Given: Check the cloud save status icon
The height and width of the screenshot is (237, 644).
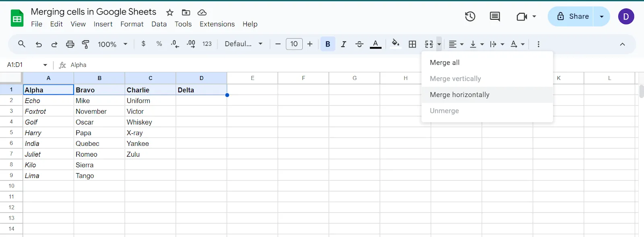Looking at the screenshot, I should pyautogui.click(x=202, y=12).
